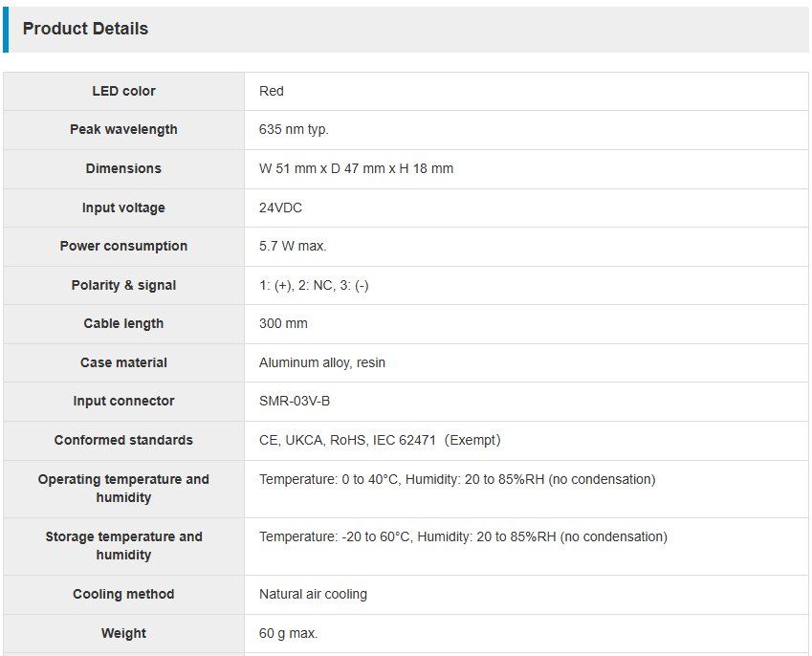
Task: Select the Power consumption label
Action: click(123, 246)
